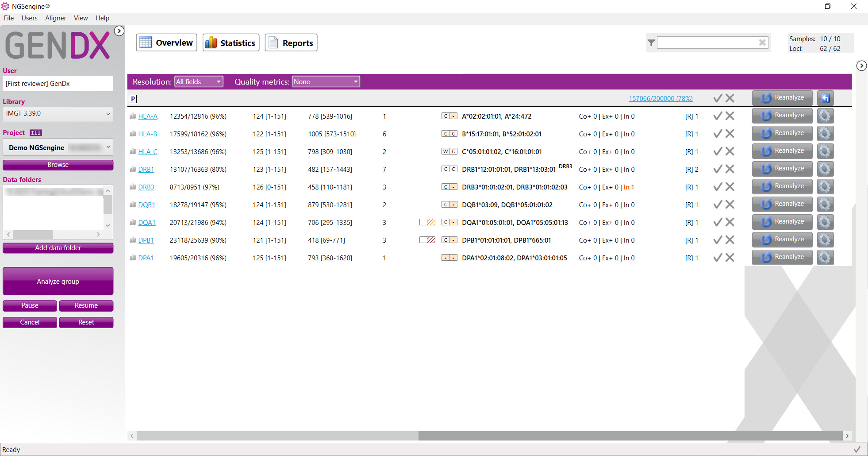Open the HLA-B locus link
The image size is (868, 456).
pyautogui.click(x=148, y=134)
